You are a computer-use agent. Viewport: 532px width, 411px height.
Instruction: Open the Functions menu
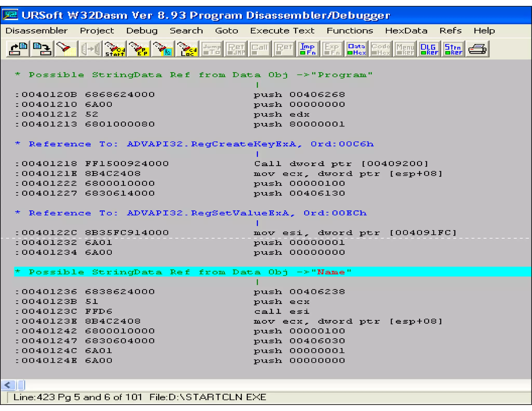tap(350, 31)
